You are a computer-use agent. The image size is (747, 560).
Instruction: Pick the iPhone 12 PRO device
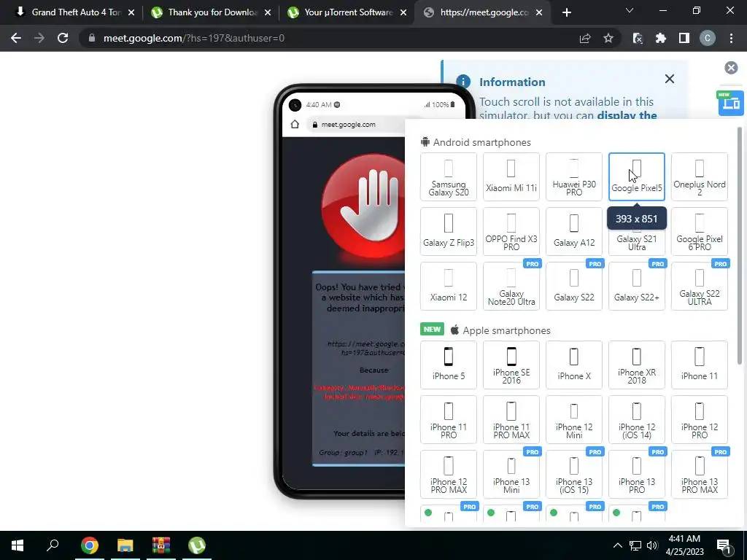point(700,419)
